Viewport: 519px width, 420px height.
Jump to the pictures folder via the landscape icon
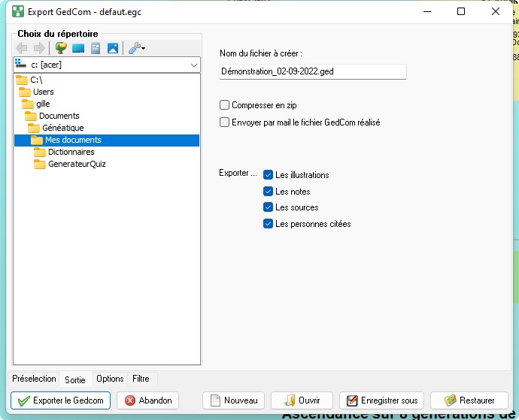[113, 48]
